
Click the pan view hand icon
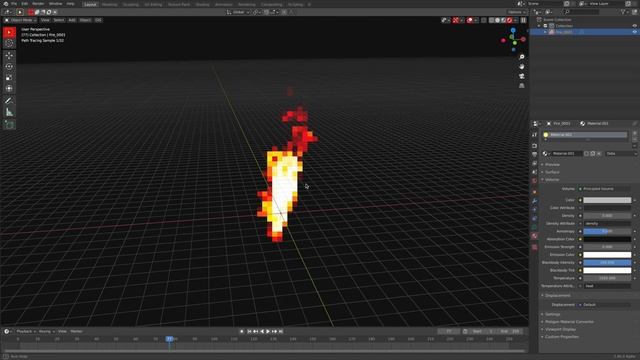pyautogui.click(x=522, y=67)
